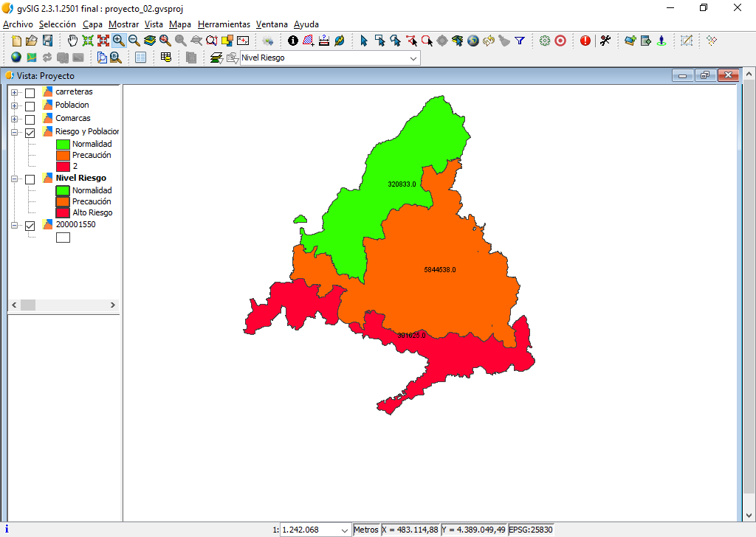756x537 pixels.
Task: Open the Mostrar menu
Action: 123,24
